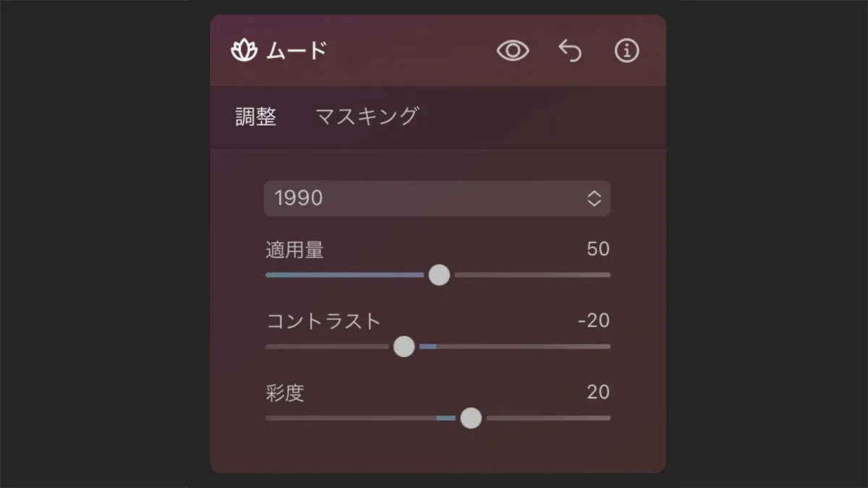The width and height of the screenshot is (868, 488).
Task: Click the left end of コントラスト slider track
Action: 268,346
